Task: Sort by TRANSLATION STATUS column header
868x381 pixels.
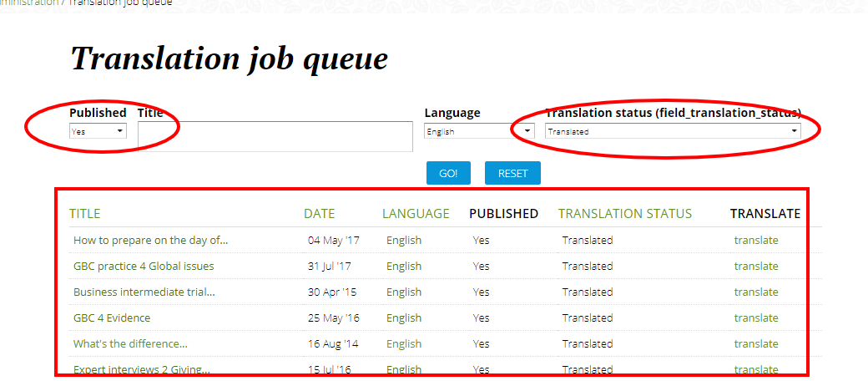Action: tap(624, 214)
